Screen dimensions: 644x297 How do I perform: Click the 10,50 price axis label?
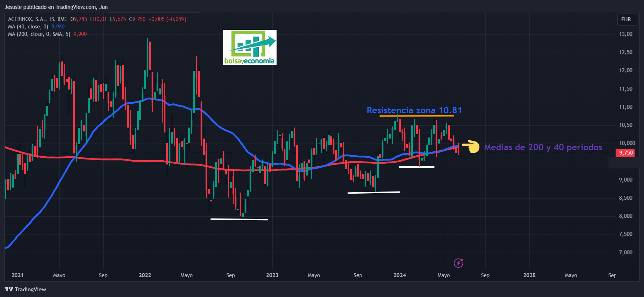(626, 125)
